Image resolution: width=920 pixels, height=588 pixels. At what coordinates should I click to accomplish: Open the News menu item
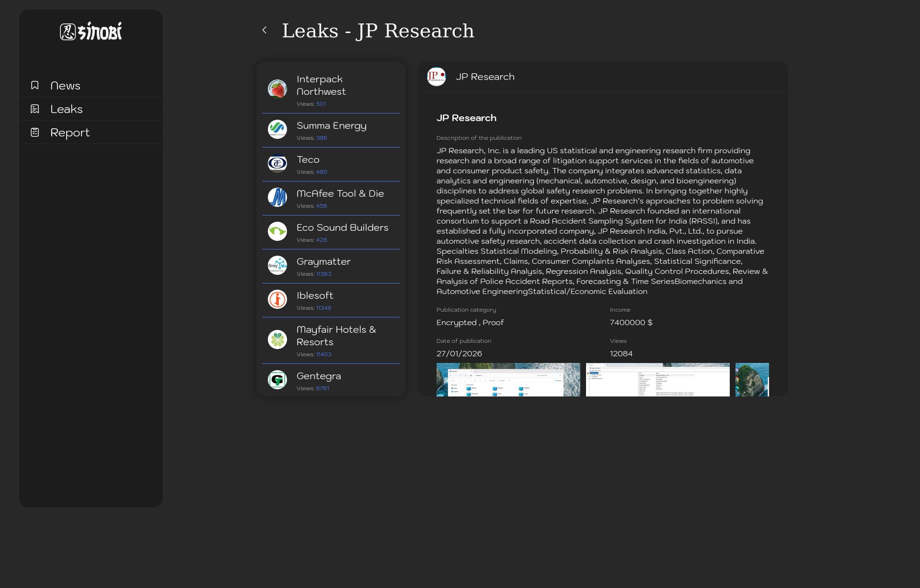[x=66, y=86]
